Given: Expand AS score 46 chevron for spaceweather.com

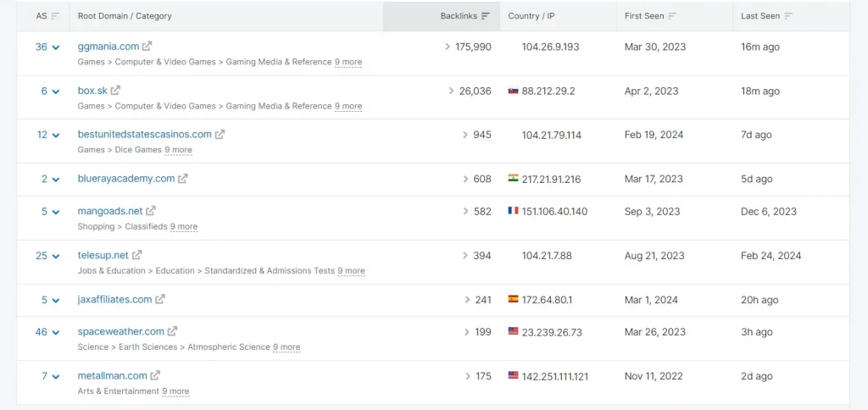Looking at the screenshot, I should (x=55, y=333).
